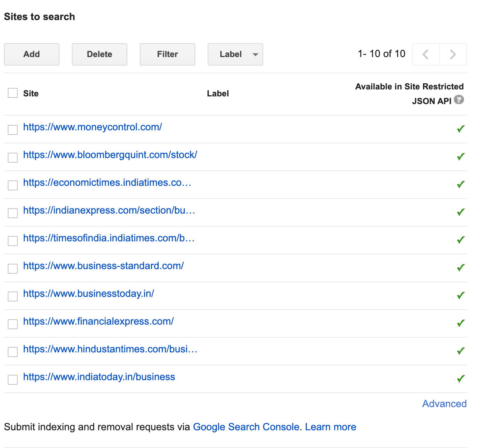Open the bloombergquint.com/stock link
The width and height of the screenshot is (494, 448).
pyautogui.click(x=110, y=155)
